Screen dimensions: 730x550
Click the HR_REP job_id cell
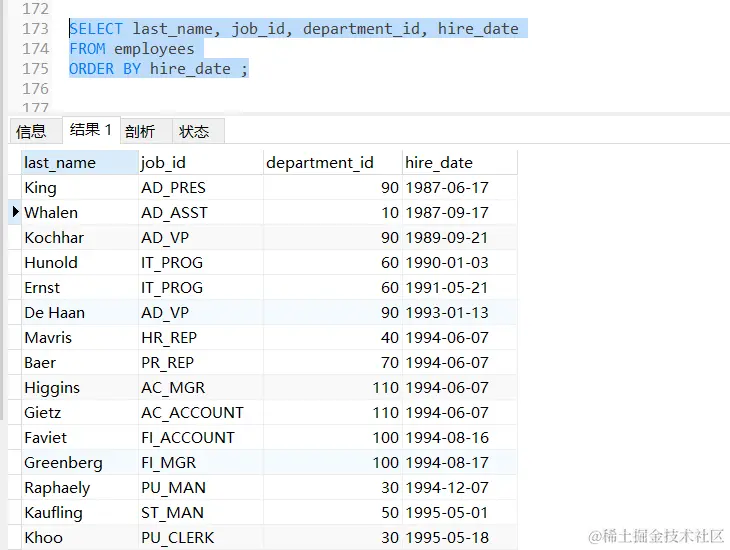click(201, 338)
